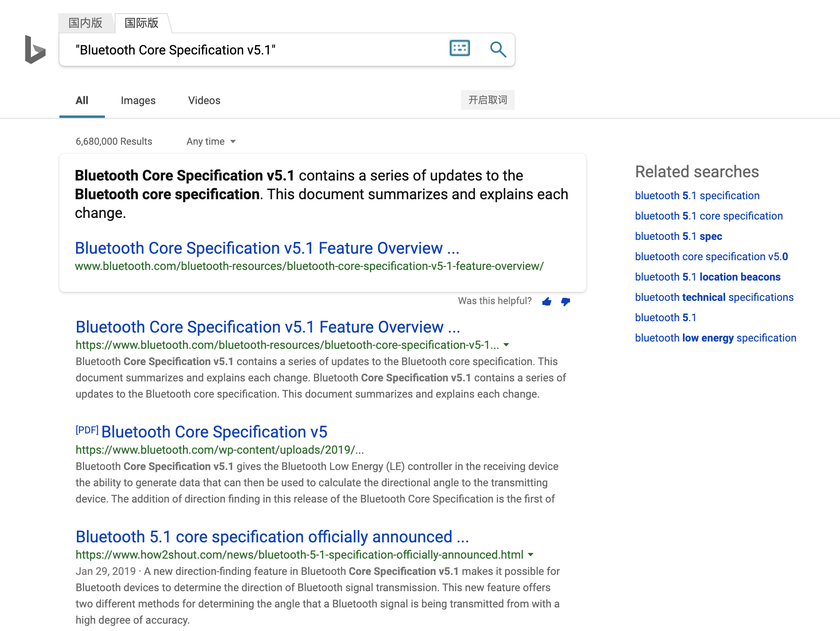Switch to the 国际版 tab
840x631 pixels.
click(141, 23)
